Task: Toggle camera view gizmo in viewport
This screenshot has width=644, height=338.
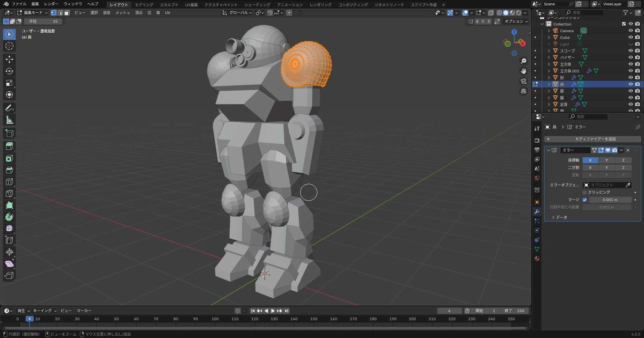Action: point(524,81)
